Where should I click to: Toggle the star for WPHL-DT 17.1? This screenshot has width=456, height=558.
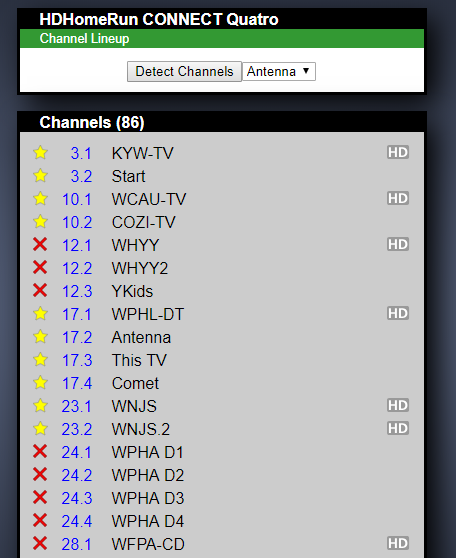40,314
